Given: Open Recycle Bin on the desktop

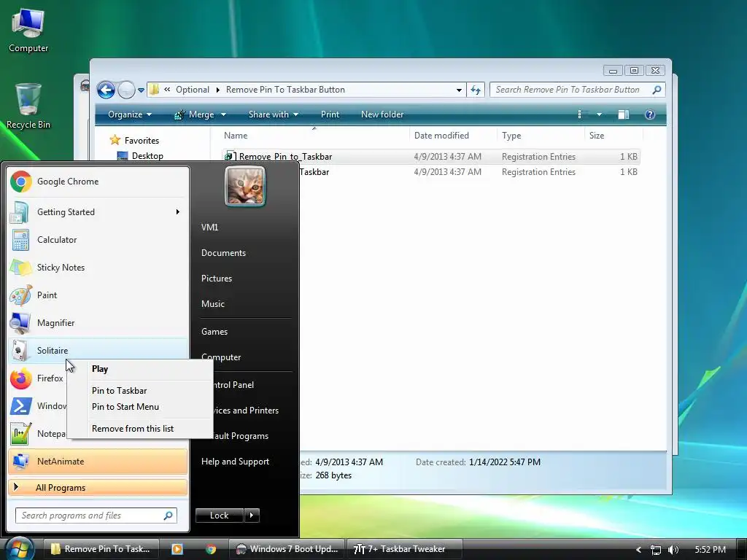Looking at the screenshot, I should (28, 106).
